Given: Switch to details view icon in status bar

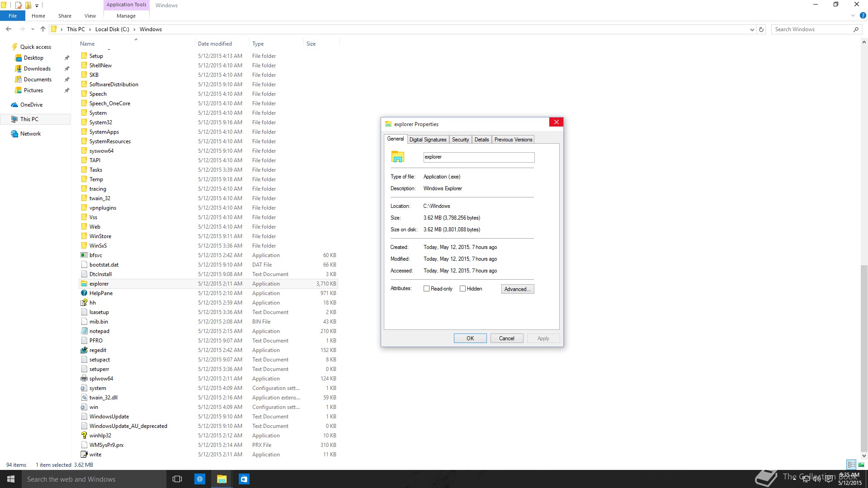Looking at the screenshot, I should [x=851, y=465].
